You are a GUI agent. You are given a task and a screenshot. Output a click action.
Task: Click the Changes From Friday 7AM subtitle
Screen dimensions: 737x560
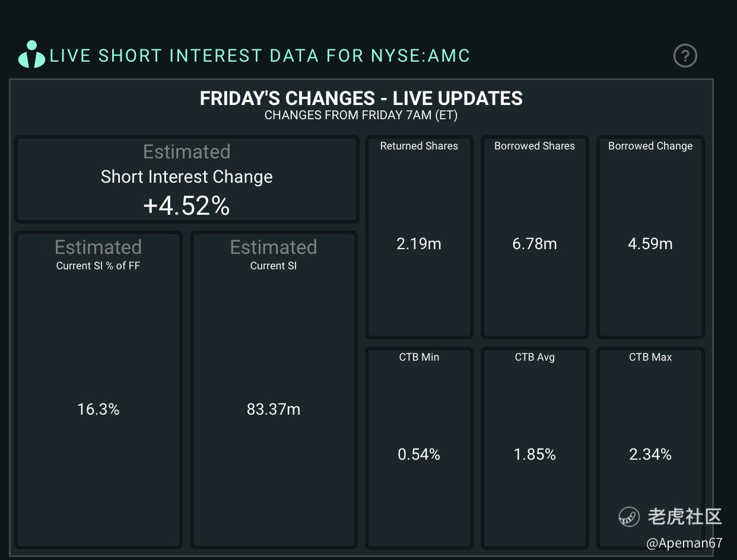[361, 115]
